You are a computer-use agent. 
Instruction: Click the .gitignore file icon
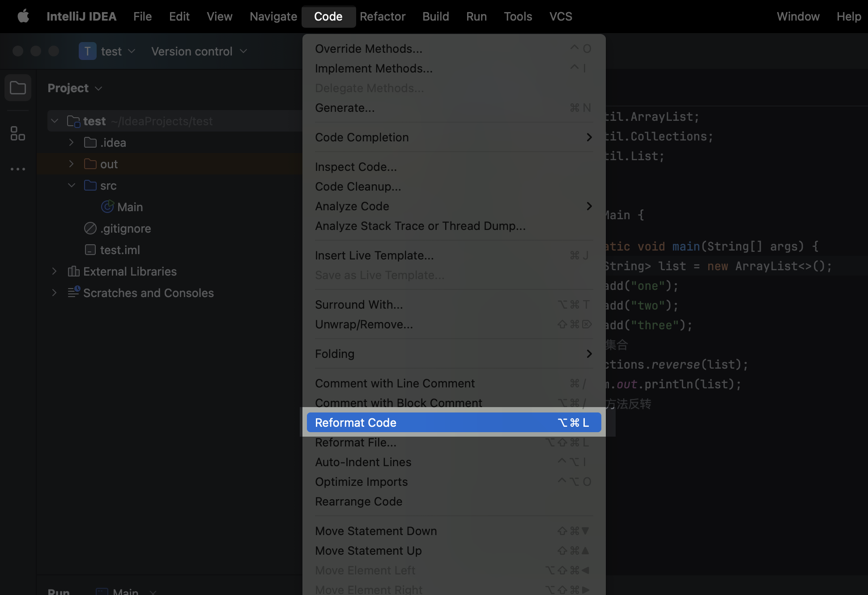(x=90, y=229)
